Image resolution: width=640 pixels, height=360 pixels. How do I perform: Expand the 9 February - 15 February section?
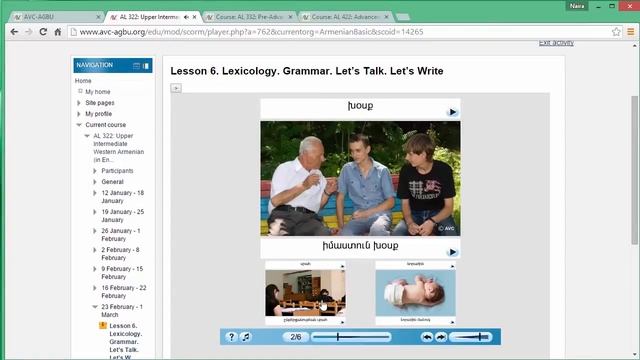pyautogui.click(x=95, y=269)
